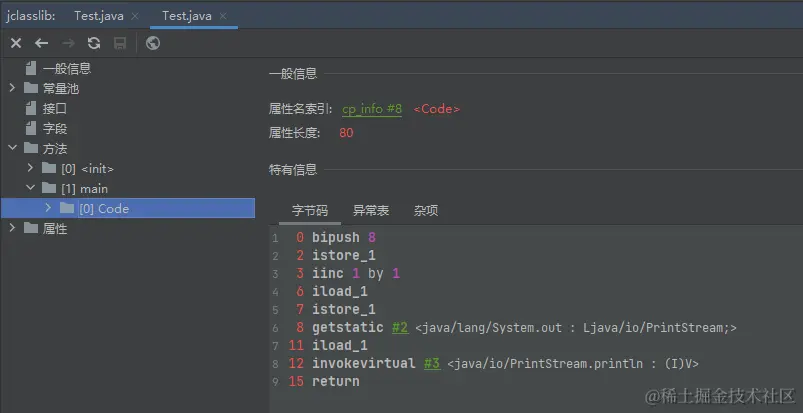This screenshot has width=803, height=413.
Task: Expand the 属性 tree node
Action: [12, 228]
